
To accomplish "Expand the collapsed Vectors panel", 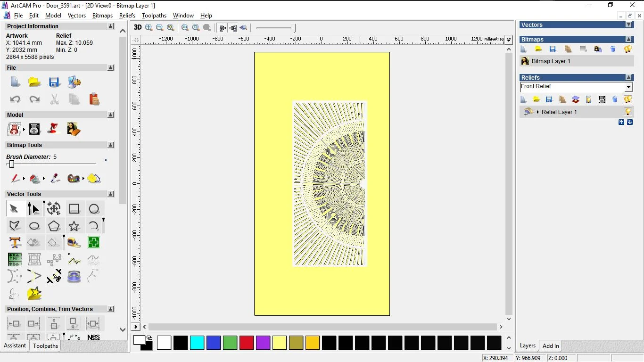I will click(628, 25).
